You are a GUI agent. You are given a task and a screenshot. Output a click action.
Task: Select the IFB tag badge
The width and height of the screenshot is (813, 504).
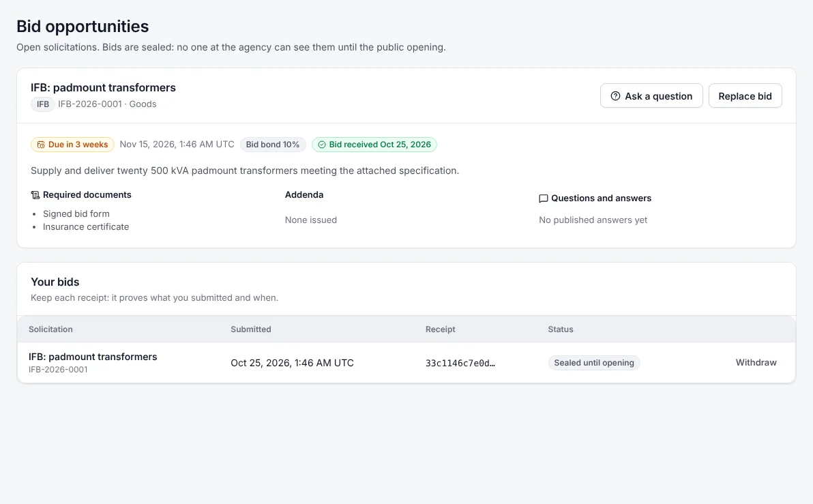tap(43, 104)
